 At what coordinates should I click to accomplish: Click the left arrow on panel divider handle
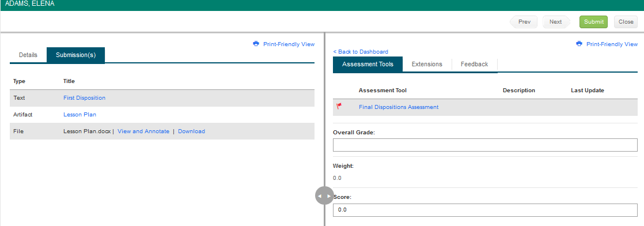click(x=320, y=196)
